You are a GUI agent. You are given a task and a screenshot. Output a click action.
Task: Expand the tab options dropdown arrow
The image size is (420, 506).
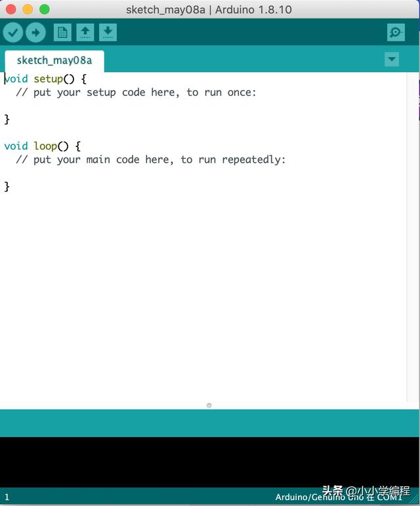point(392,59)
